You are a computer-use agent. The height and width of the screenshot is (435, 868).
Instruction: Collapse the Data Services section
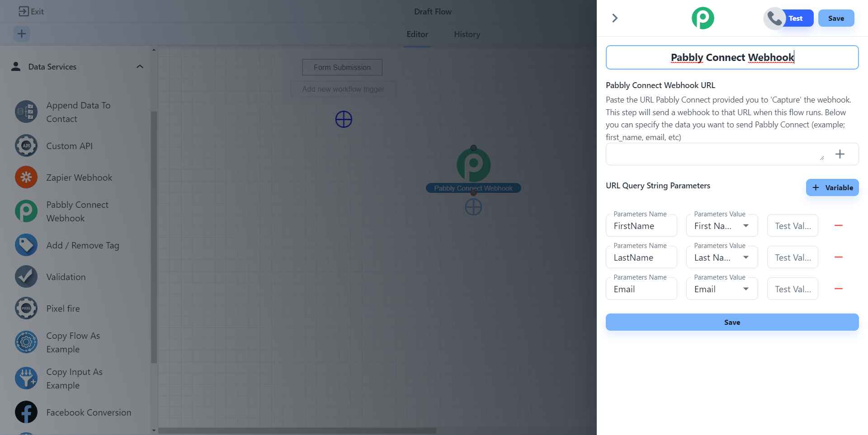[x=140, y=66]
